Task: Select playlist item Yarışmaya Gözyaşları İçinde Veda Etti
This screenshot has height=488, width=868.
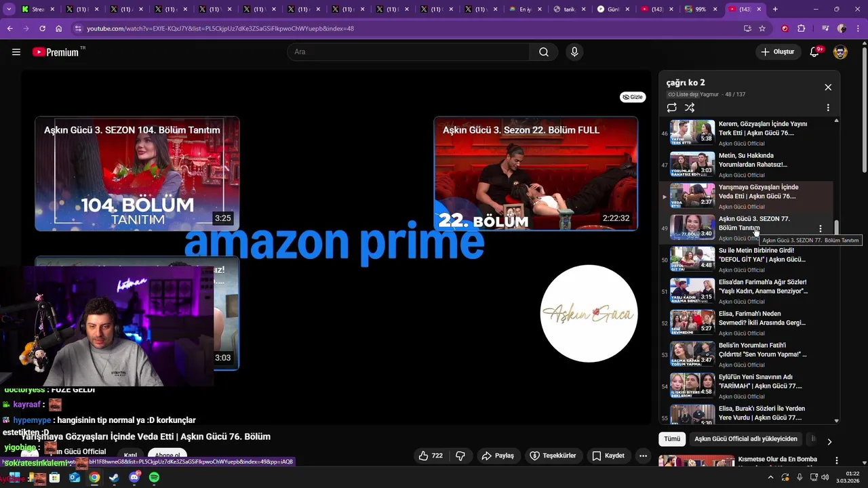Action: 747,197
